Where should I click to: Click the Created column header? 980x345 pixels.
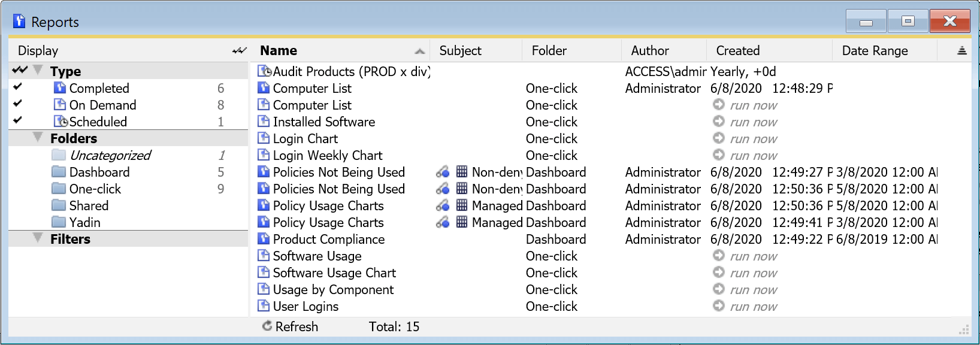738,51
